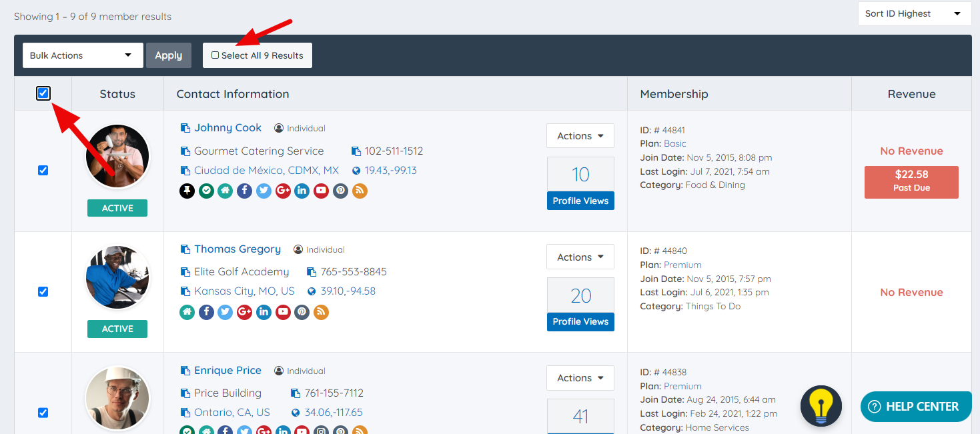
Task: Click Thomas Gregory's ACTIVE status badge
Action: 117,329
